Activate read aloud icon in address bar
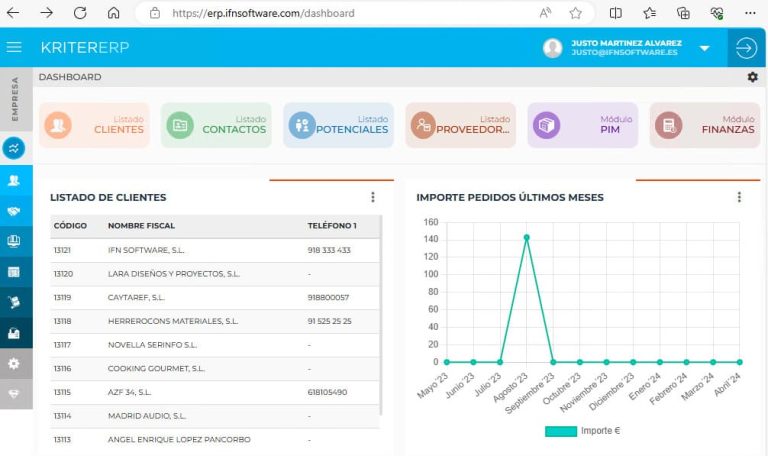 [x=545, y=13]
